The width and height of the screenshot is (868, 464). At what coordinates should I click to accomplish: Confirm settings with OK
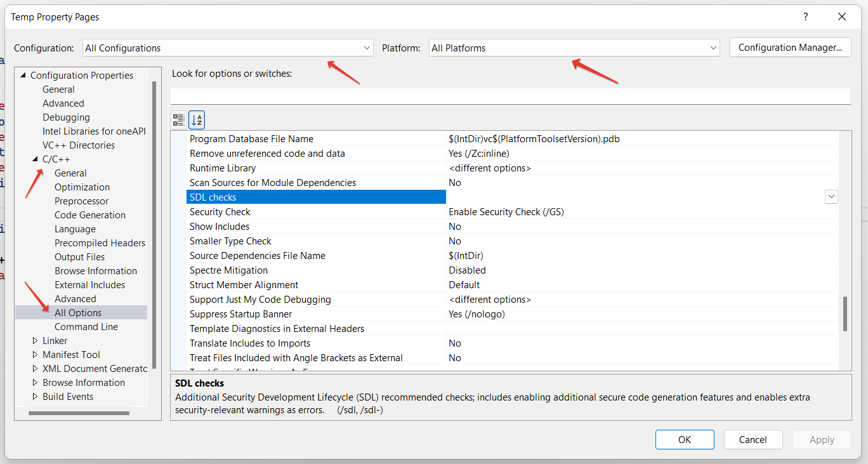pyautogui.click(x=685, y=439)
